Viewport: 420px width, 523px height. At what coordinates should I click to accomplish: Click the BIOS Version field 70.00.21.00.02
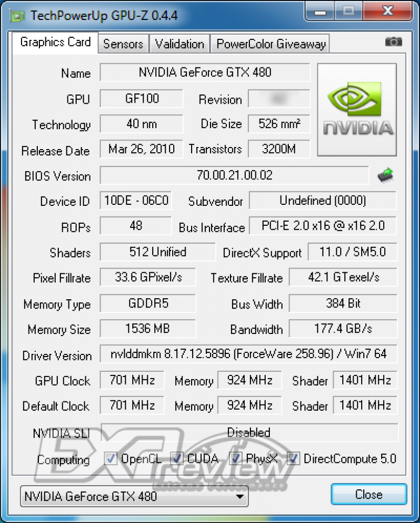pyautogui.click(x=235, y=175)
